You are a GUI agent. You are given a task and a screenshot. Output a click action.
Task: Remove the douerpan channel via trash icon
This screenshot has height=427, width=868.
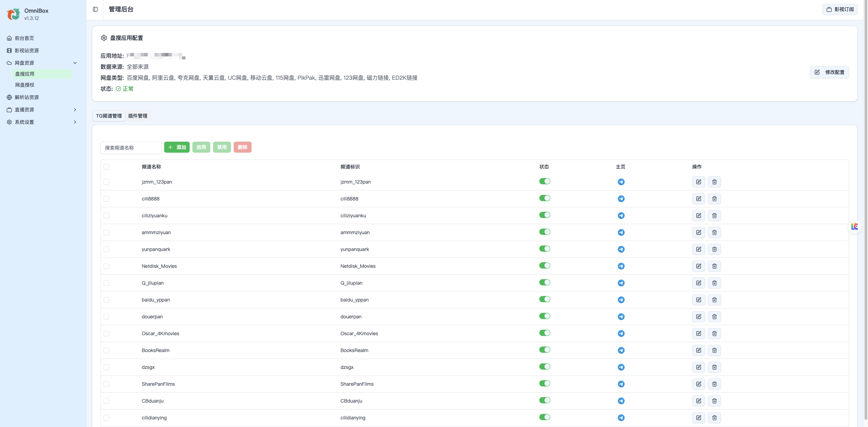[714, 317]
